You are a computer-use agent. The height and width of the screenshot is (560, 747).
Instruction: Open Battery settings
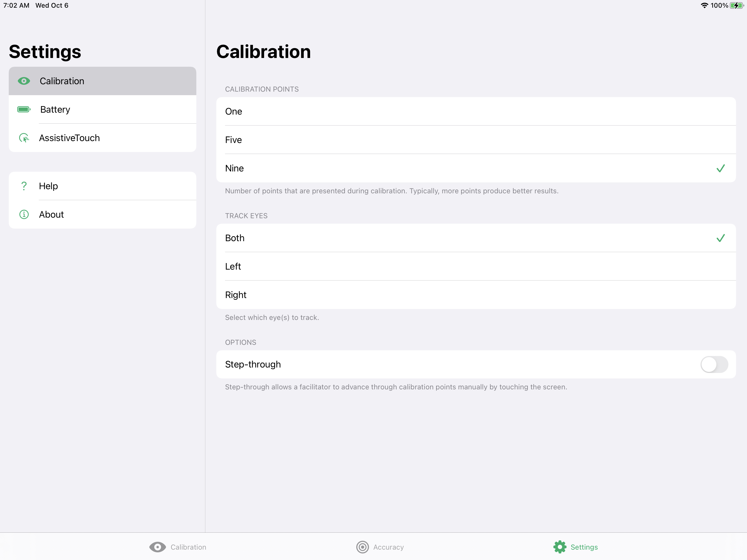pyautogui.click(x=102, y=109)
